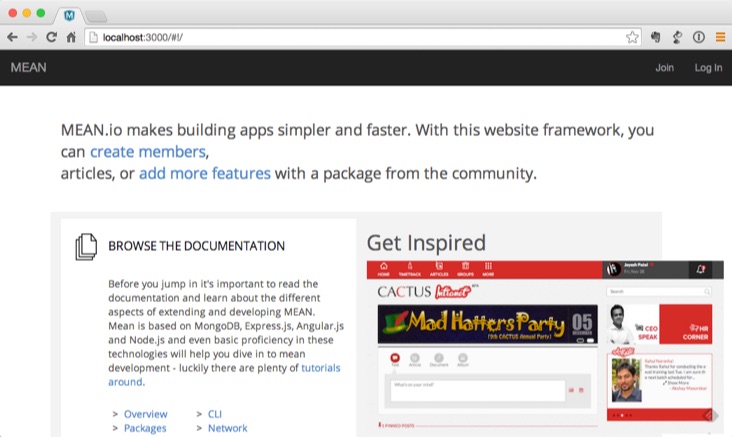Open a new tab with the blank tab button
Screen dimensions: 732x437
pos(97,17)
